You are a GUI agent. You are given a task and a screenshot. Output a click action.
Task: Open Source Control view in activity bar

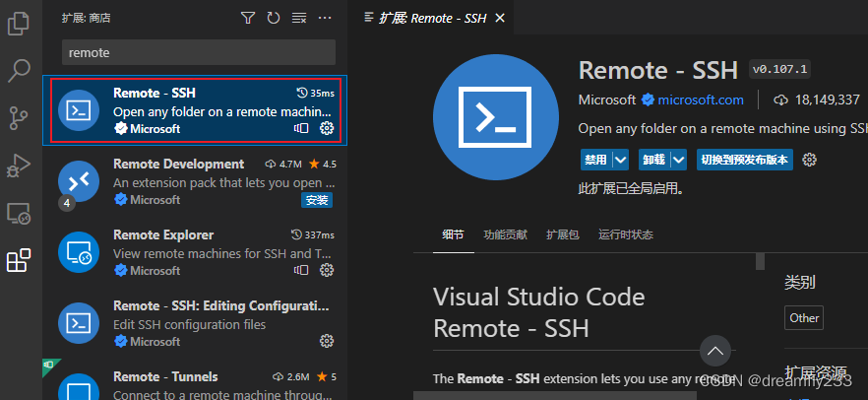point(19,118)
